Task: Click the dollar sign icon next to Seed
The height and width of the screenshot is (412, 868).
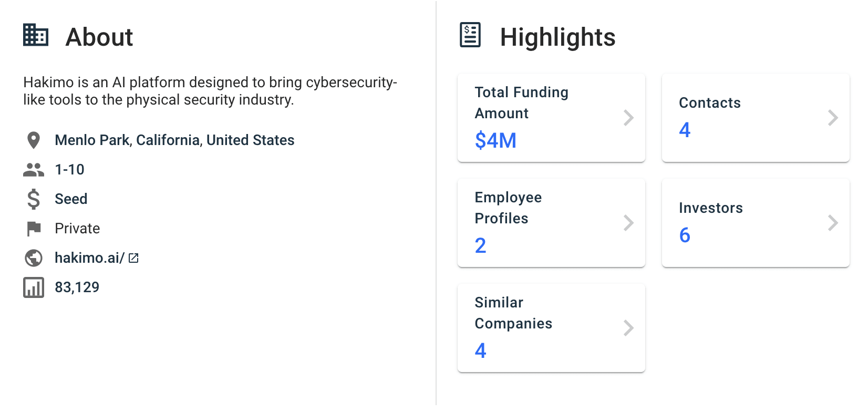Action: coord(33,199)
